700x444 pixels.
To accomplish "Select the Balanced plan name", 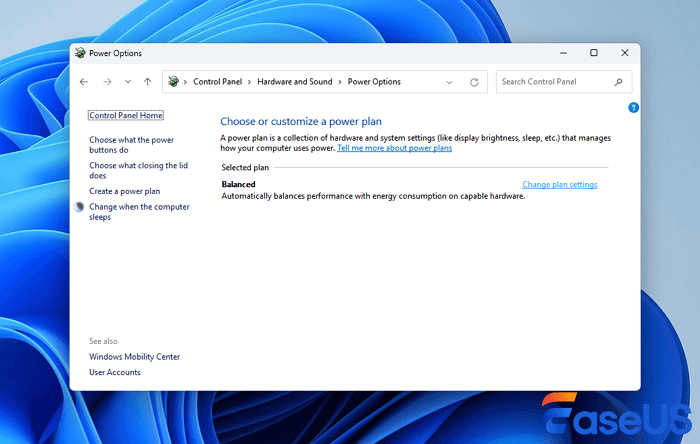I will (x=238, y=184).
